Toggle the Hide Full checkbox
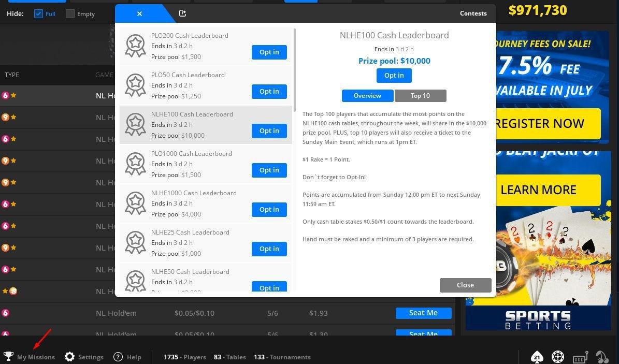The width and height of the screenshot is (619, 364). 38,14
